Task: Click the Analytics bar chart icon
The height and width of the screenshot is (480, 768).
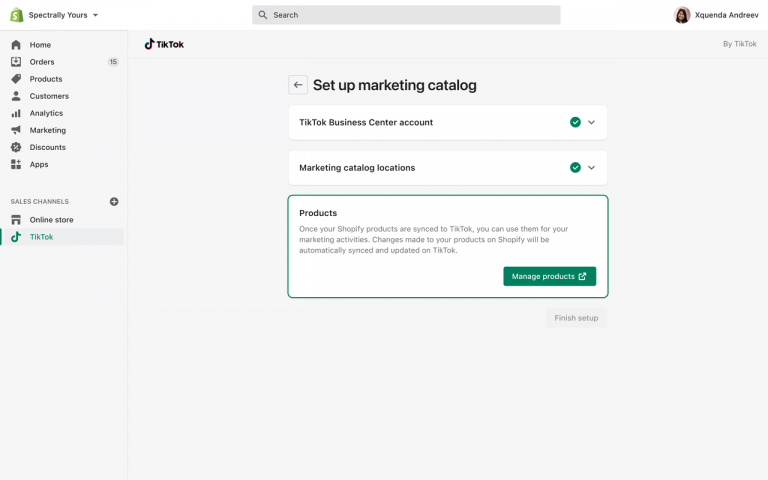Action: click(x=16, y=113)
